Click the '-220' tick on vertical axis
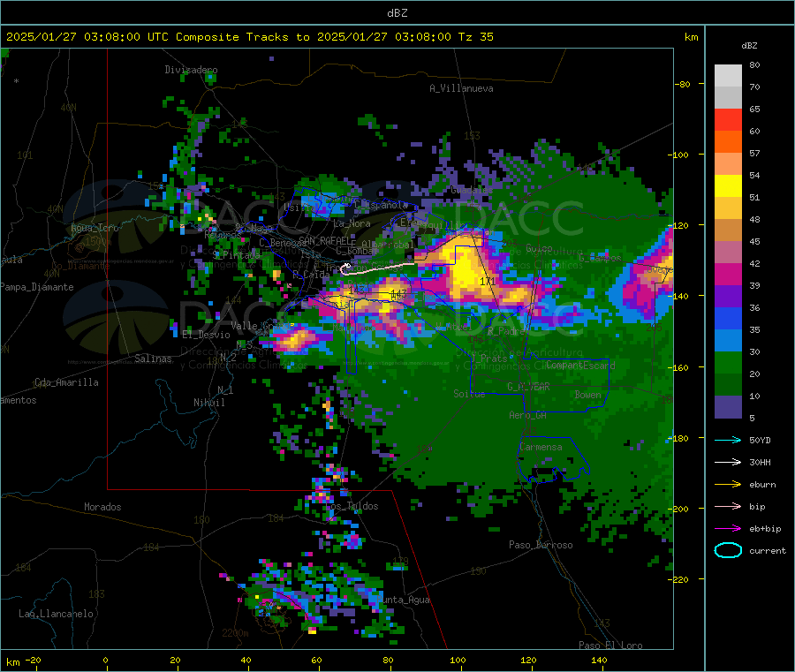Image resolution: width=795 pixels, height=672 pixels. 680,580
